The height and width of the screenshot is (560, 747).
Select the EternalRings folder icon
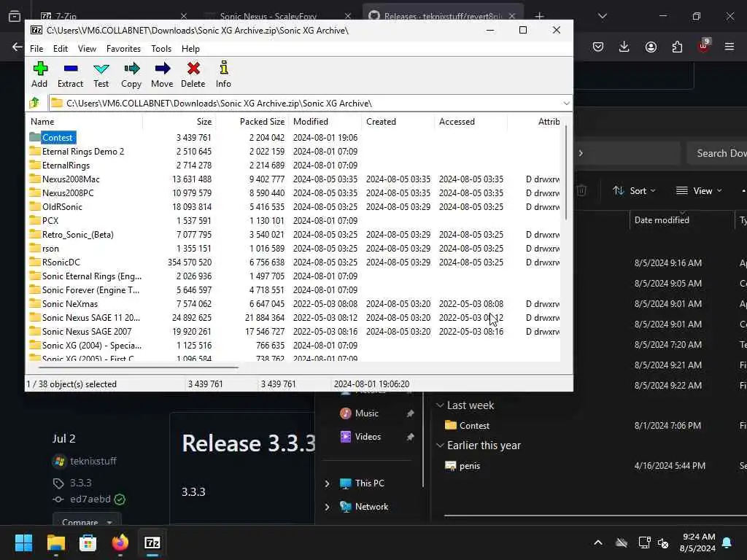coord(35,165)
